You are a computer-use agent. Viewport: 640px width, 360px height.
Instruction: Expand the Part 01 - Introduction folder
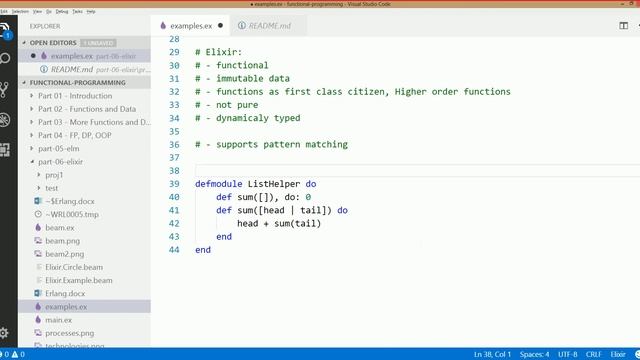32,96
